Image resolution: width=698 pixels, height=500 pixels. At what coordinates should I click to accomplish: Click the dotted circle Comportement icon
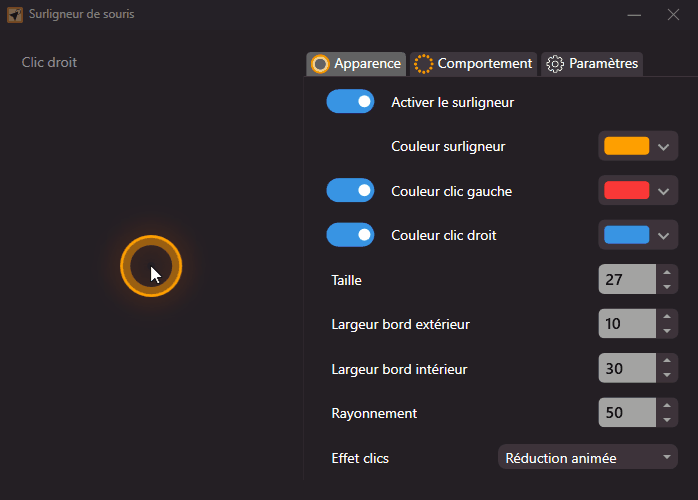(423, 64)
